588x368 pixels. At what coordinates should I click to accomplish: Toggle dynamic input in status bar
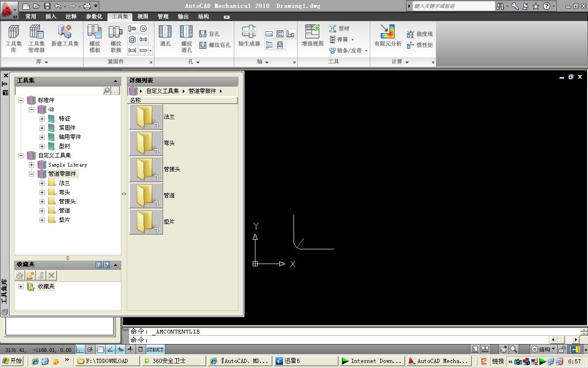coord(120,350)
